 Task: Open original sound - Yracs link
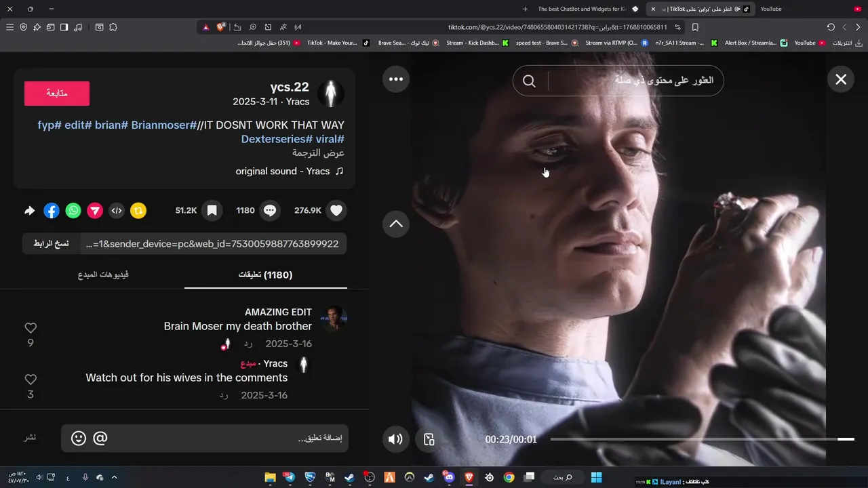click(290, 171)
